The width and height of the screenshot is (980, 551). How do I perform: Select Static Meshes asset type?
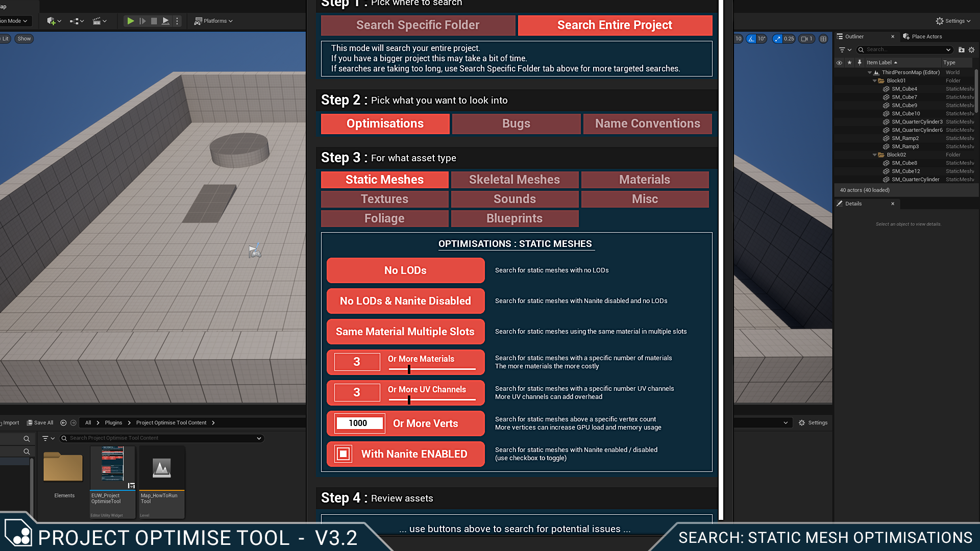point(385,180)
